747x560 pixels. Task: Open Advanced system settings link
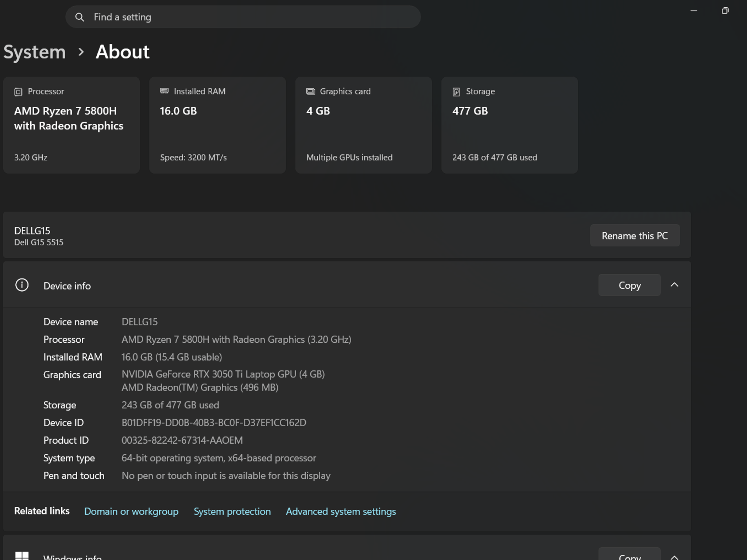click(341, 512)
